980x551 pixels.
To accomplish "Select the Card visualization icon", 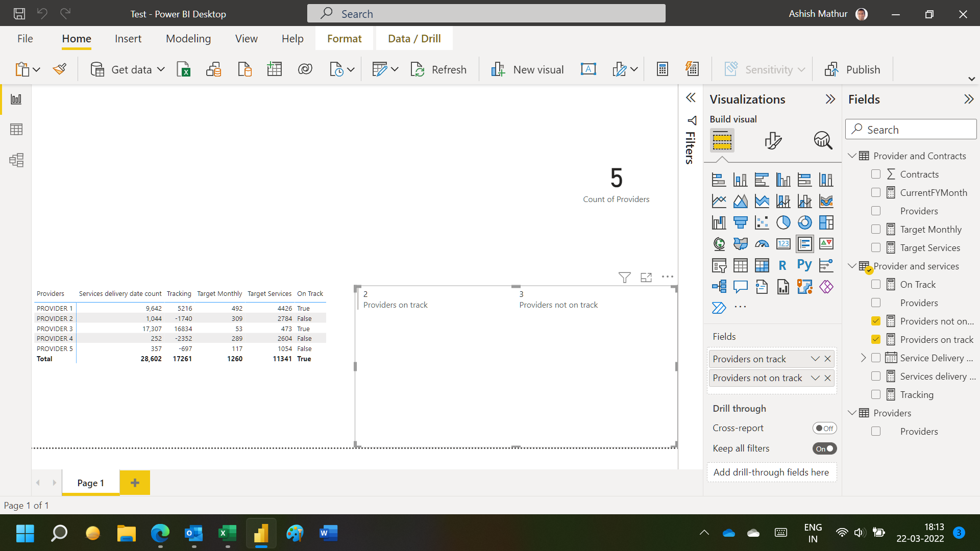I will pos(783,244).
